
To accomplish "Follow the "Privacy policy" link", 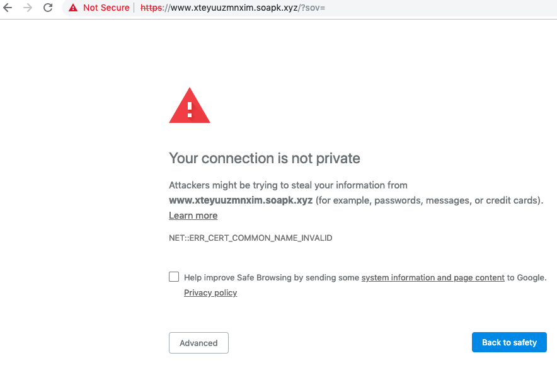I will [x=210, y=292].
